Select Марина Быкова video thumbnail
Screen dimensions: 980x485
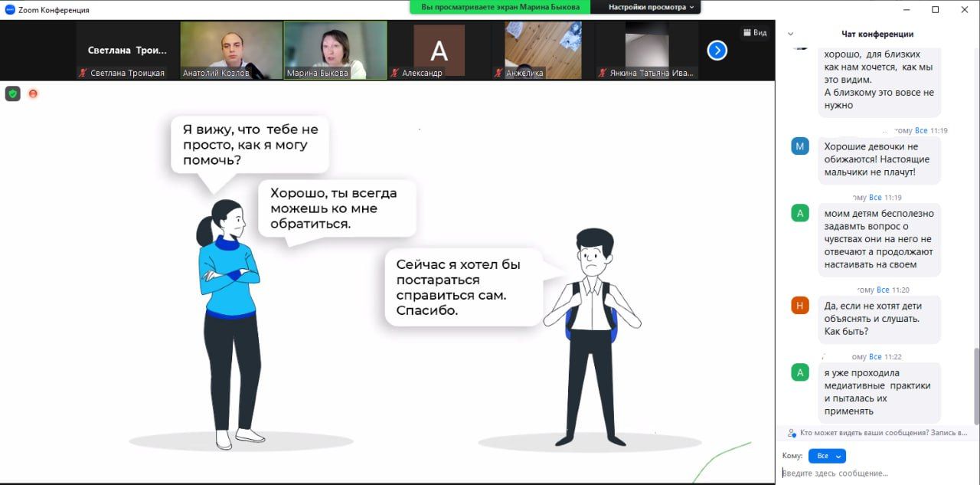[335, 50]
